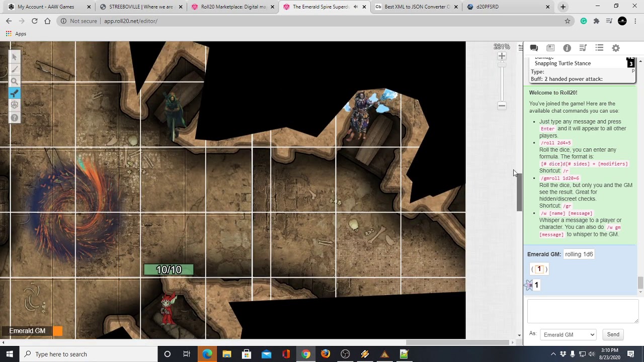Open Task View on the taskbar

[187, 354]
